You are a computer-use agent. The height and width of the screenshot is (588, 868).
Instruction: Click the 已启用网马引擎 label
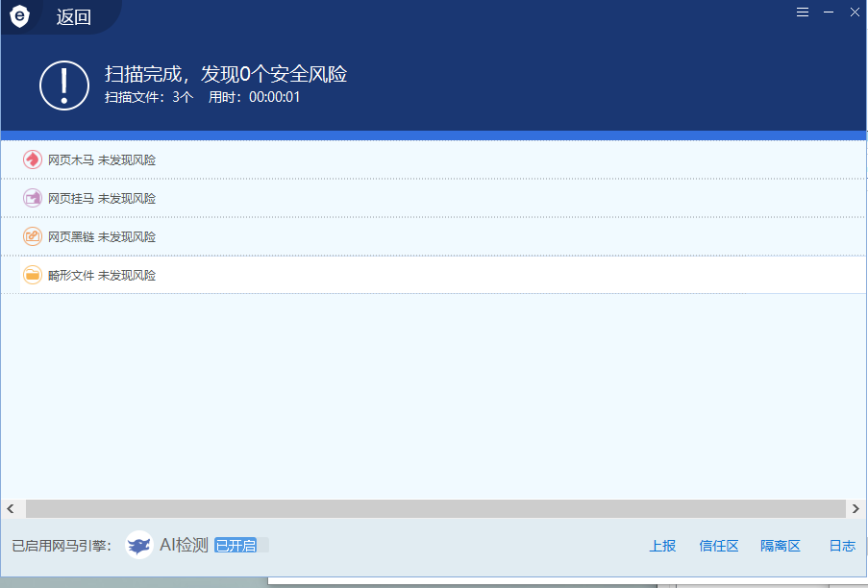click(x=62, y=546)
